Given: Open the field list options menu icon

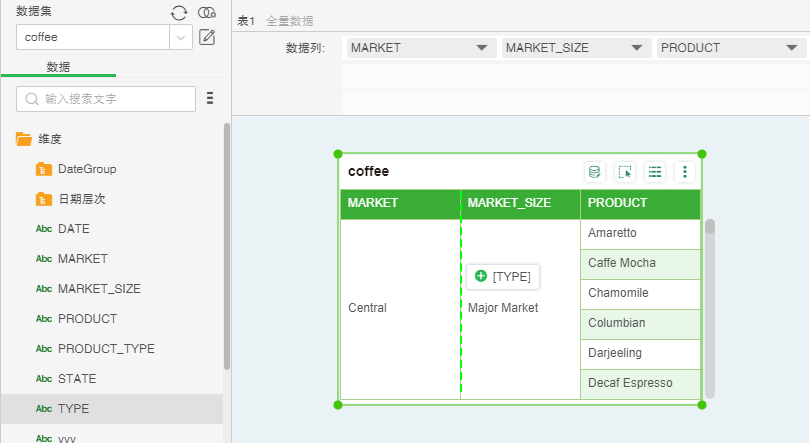Looking at the screenshot, I should (210, 98).
